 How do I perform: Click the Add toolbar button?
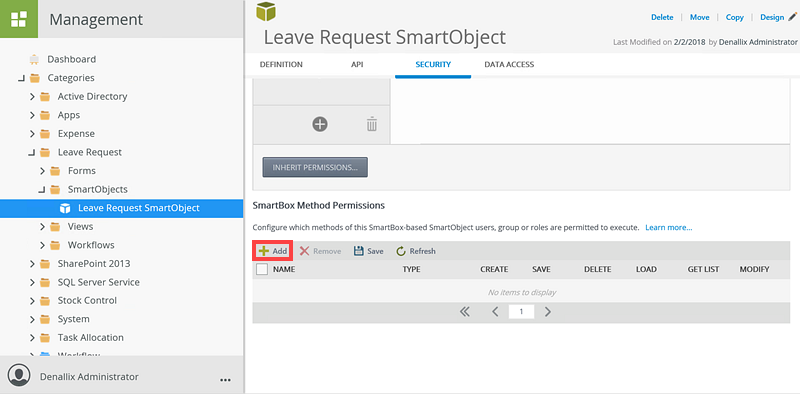[273, 251]
